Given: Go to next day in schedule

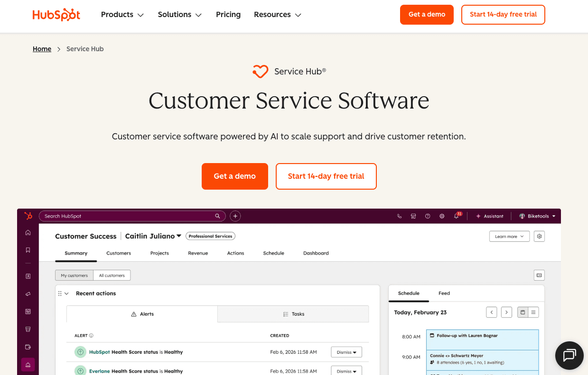Looking at the screenshot, I should click(507, 312).
